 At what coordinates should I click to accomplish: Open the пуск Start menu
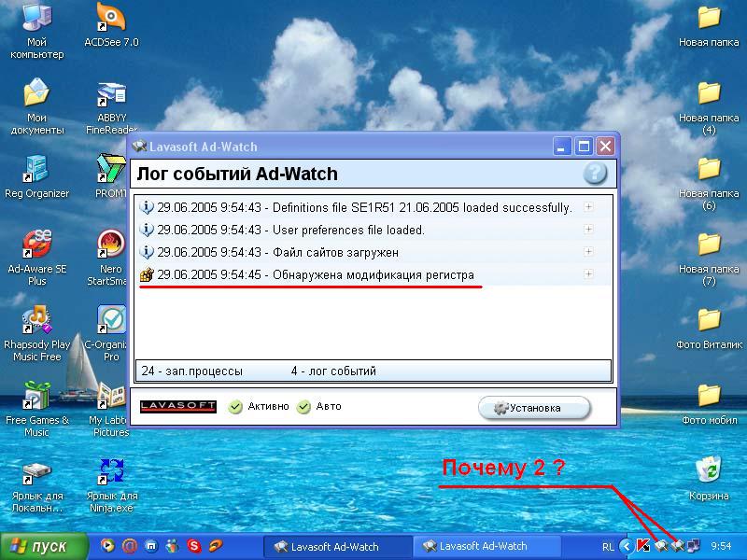click(x=45, y=546)
